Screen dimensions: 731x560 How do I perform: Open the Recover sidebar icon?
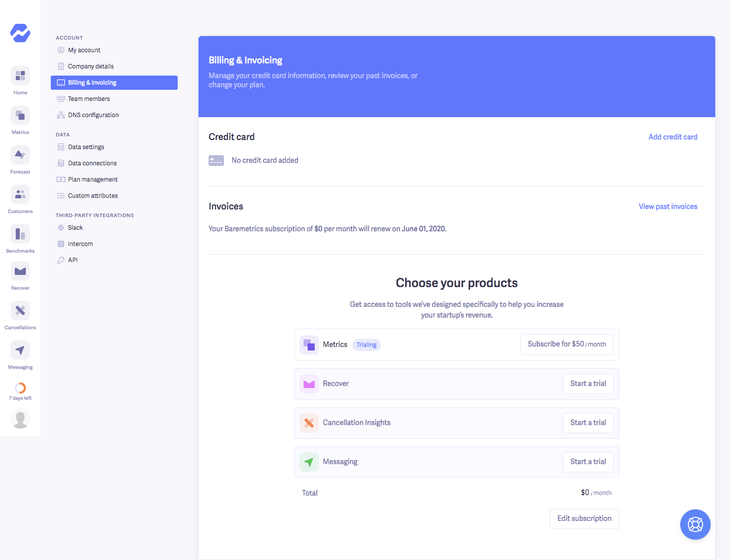(20, 271)
